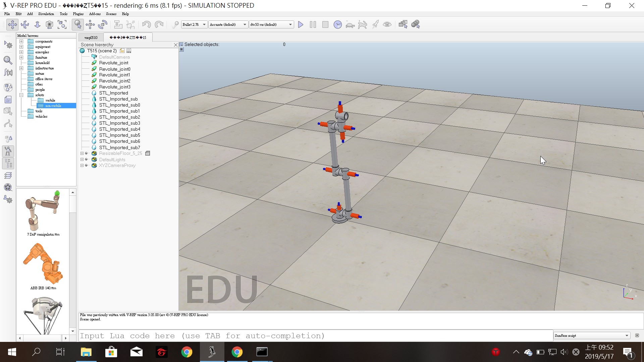Expand the components folder in model browser
Screen dimensions: 644x362
coord(21,42)
